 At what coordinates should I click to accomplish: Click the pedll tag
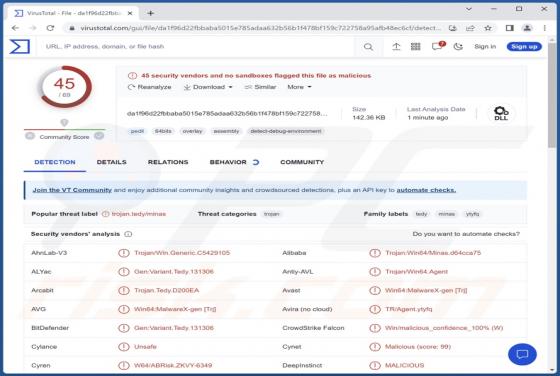[137, 131]
